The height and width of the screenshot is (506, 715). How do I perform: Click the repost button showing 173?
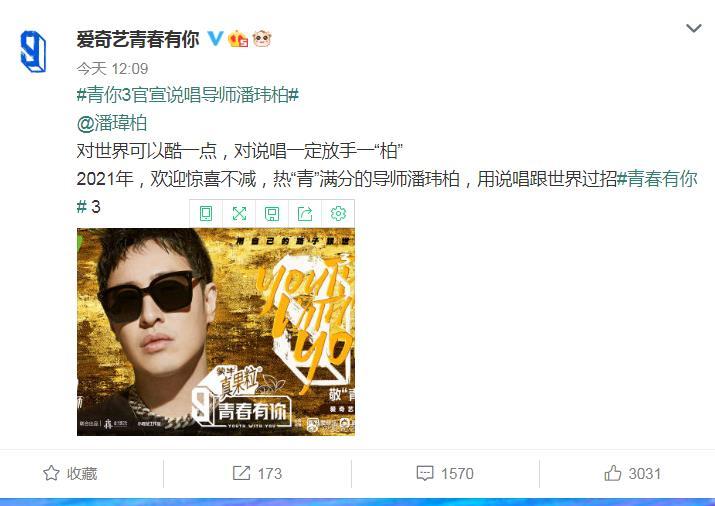point(257,474)
